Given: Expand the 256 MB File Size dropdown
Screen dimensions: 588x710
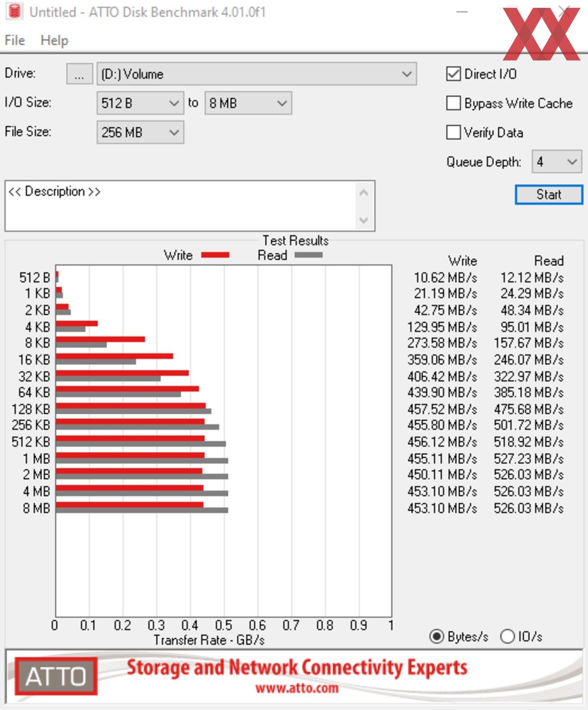Looking at the screenshot, I should click(141, 132).
